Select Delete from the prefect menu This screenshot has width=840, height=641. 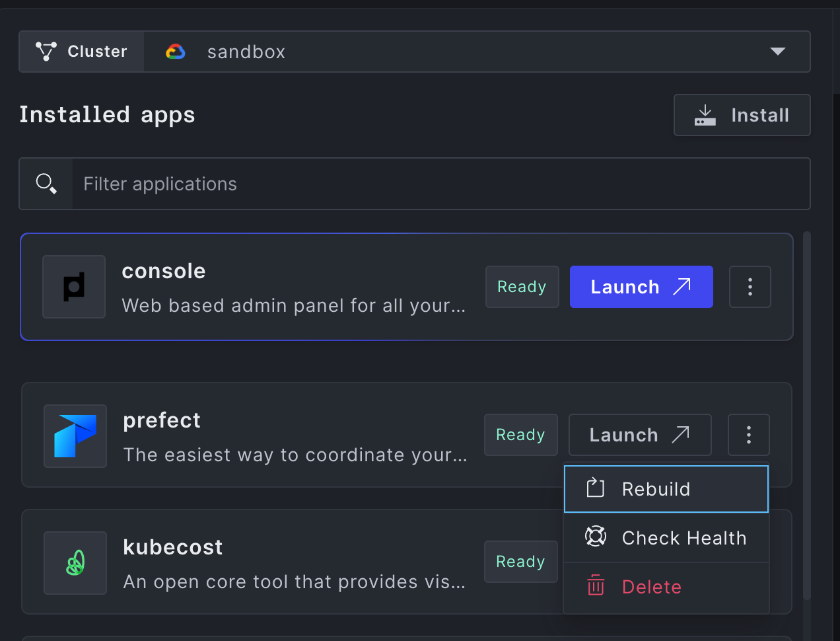tap(666, 587)
